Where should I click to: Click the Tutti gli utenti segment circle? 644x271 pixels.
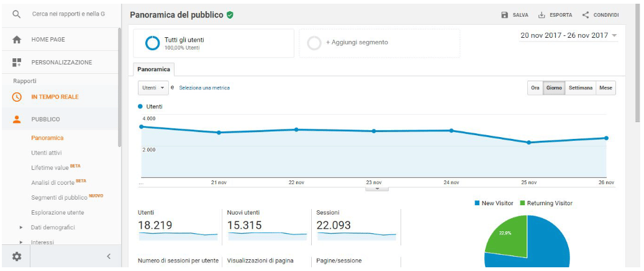pyautogui.click(x=152, y=43)
